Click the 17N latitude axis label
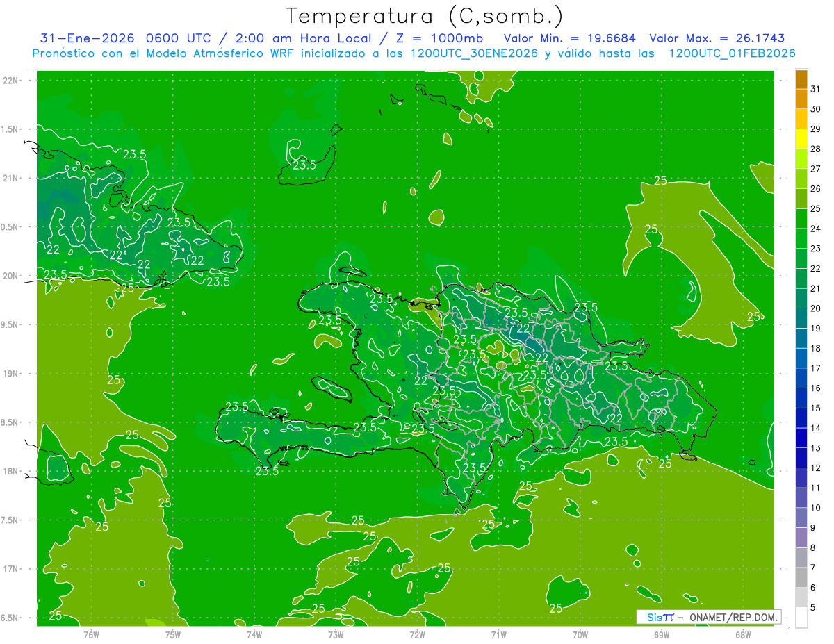 [10, 570]
